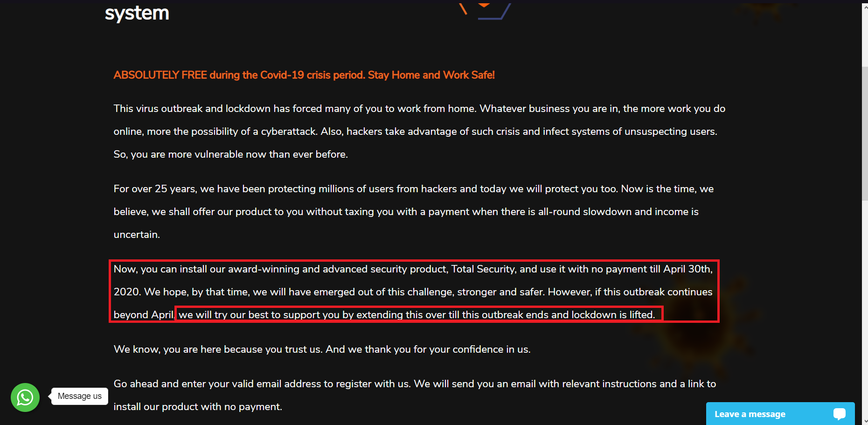Click the "We know, you are here" sentence
The width and height of the screenshot is (868, 425).
322,349
